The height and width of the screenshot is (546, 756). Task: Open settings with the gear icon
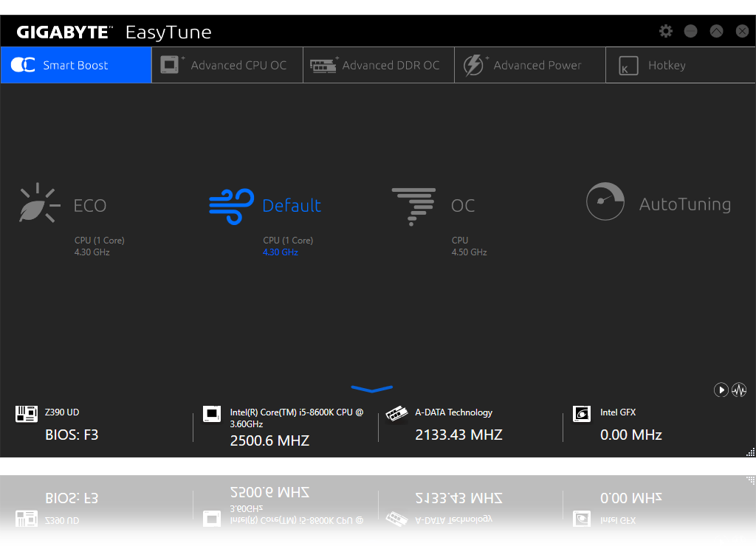tap(666, 31)
